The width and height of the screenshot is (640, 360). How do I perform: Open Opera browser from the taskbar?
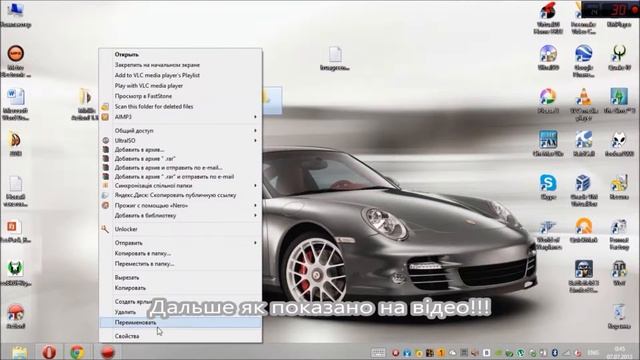pyautogui.click(x=49, y=352)
